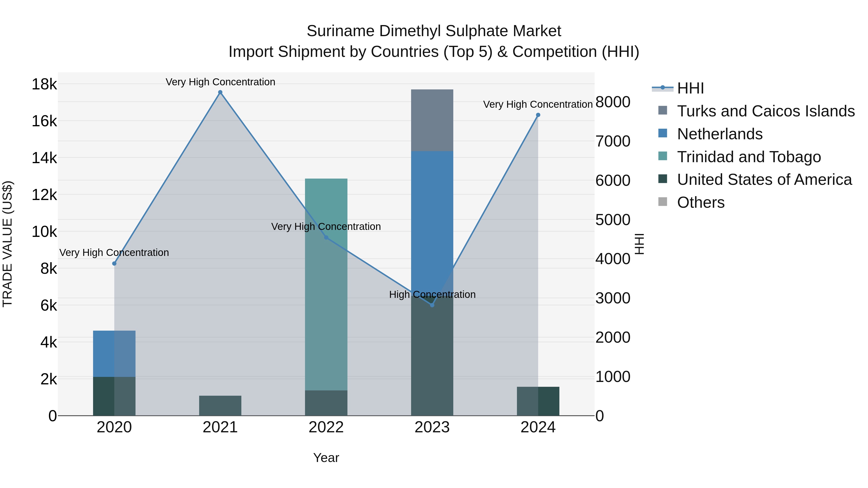
Task: Click the 2020 United States bar segment
Action: 114,396
